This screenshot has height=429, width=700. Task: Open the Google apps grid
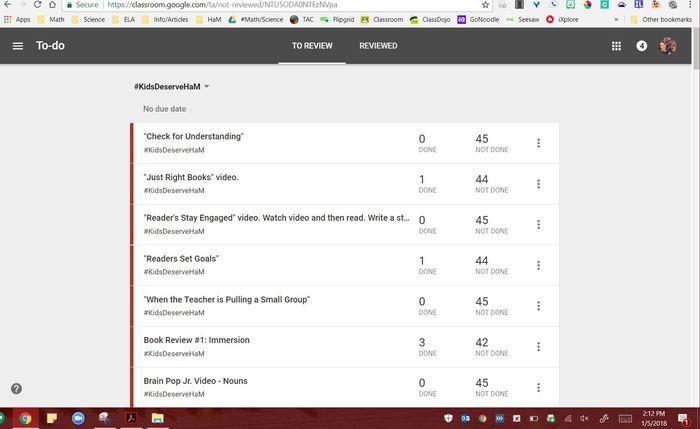(616, 46)
